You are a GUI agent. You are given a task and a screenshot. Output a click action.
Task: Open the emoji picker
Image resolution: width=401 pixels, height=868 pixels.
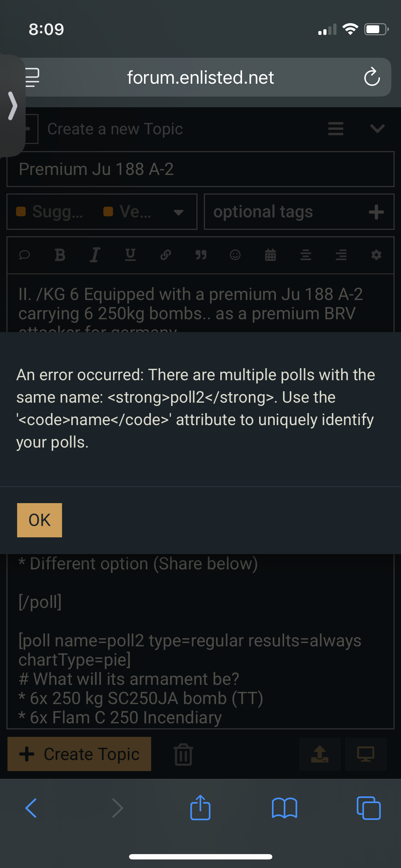point(235,255)
